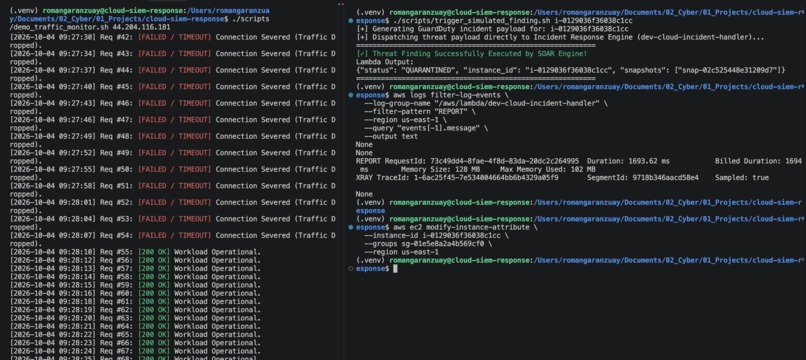Click the --query "events[-1].message" line
Viewport: 806px width, 360px height.
coord(426,128)
